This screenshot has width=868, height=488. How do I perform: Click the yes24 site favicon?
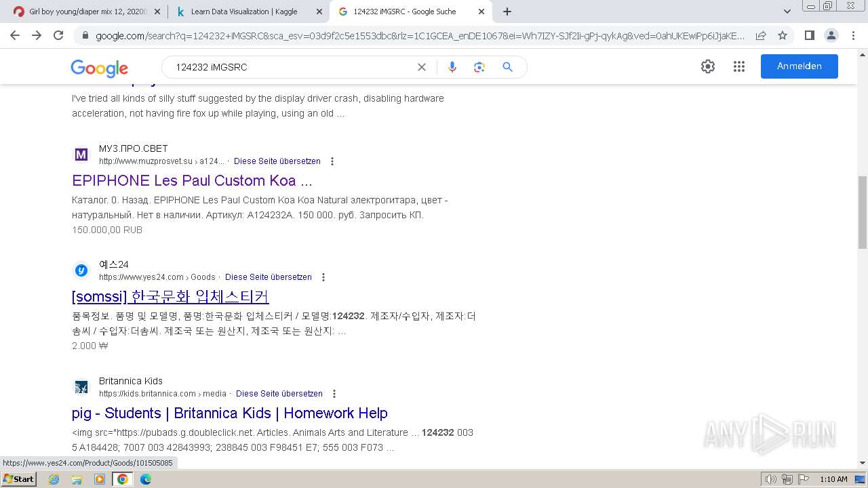(81, 270)
